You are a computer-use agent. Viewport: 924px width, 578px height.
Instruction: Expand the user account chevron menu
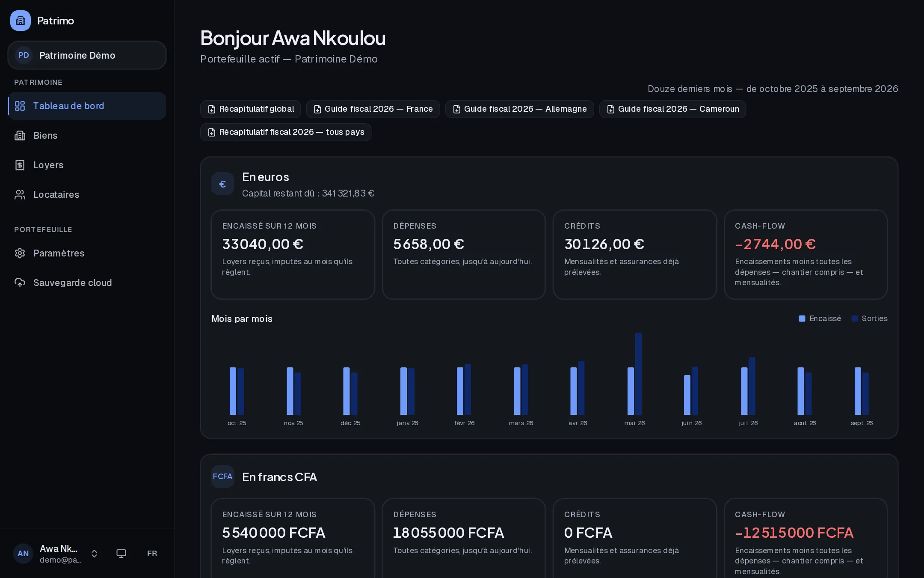[95, 554]
